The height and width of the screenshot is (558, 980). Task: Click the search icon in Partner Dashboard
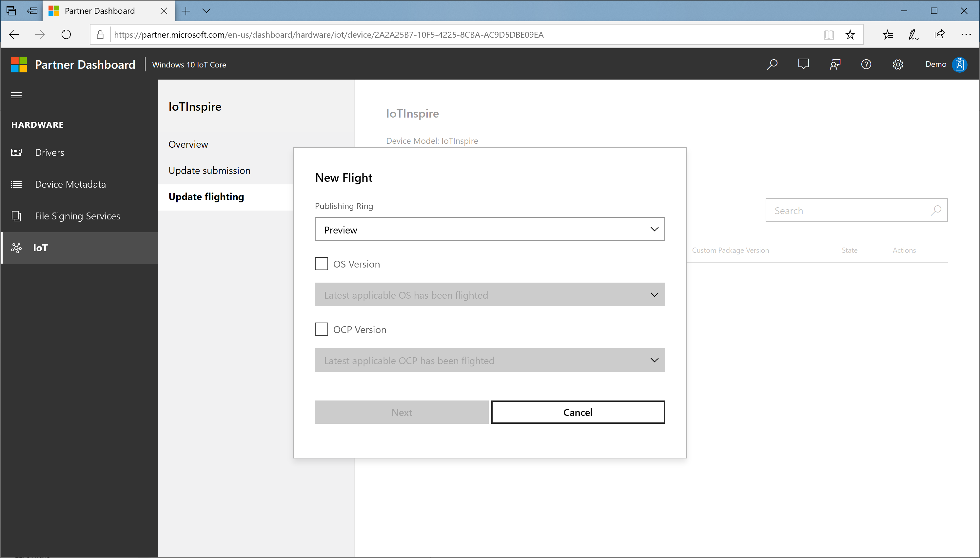pos(771,65)
